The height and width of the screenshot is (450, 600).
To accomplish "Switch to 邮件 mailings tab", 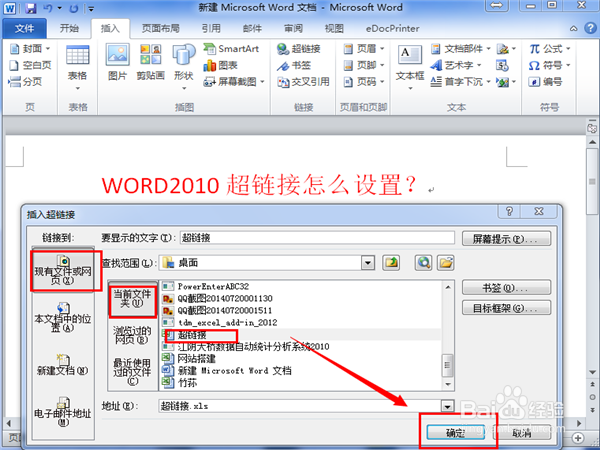I will tap(253, 28).
